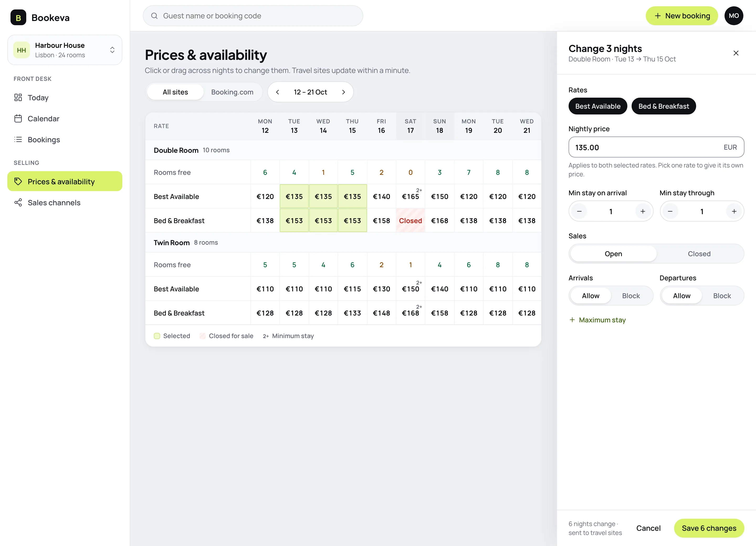This screenshot has width=756, height=546.
Task: Open the Calendar page
Action: (x=65, y=118)
